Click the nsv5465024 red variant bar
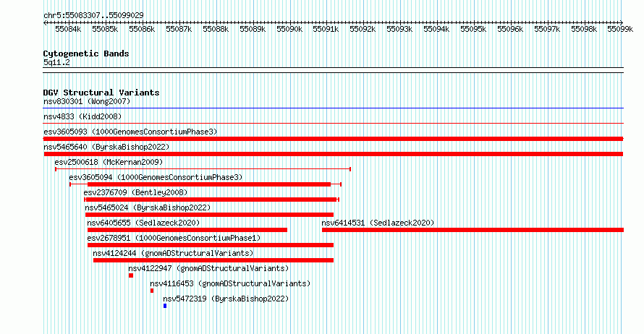The height and width of the screenshot is (334, 644). click(209, 215)
